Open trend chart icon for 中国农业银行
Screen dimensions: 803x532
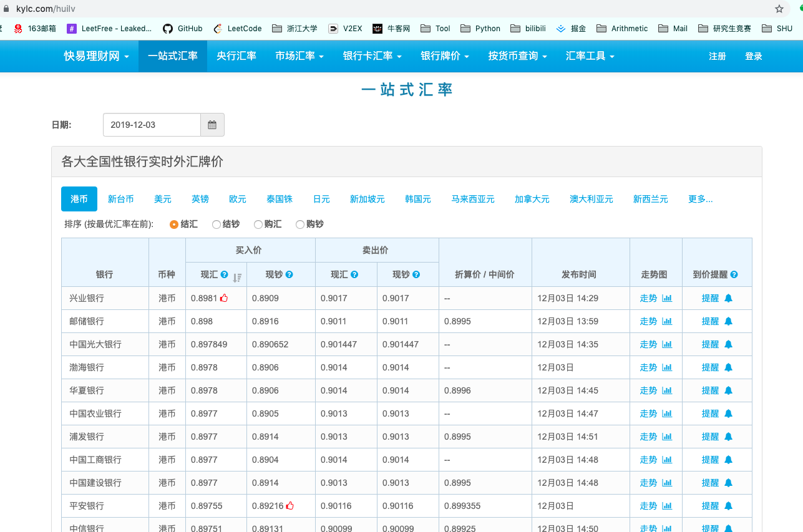[667, 414]
